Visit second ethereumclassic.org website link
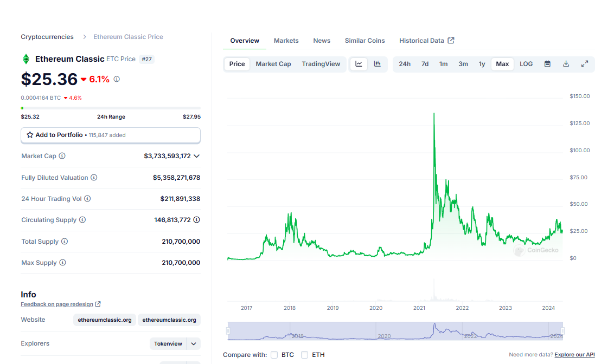 pos(169,320)
